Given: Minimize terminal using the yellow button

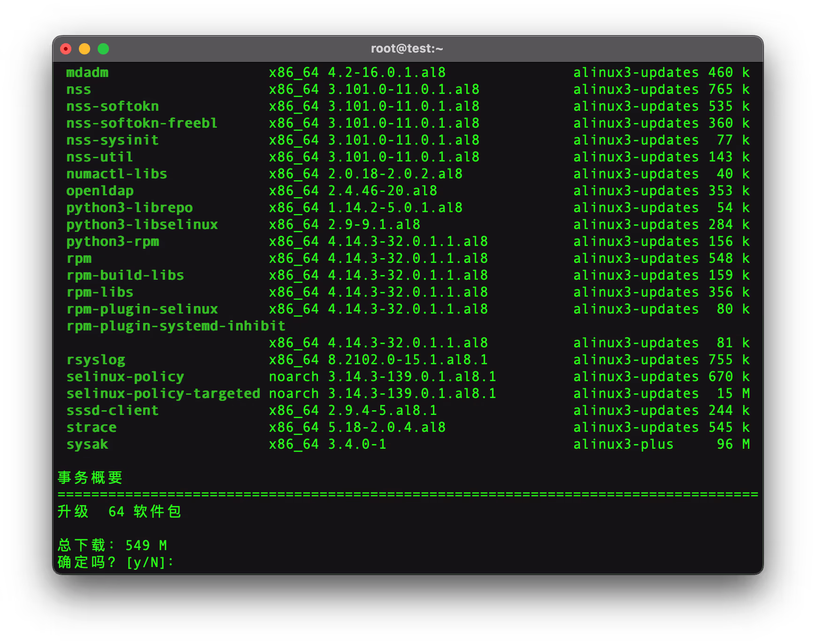Looking at the screenshot, I should tap(85, 49).
